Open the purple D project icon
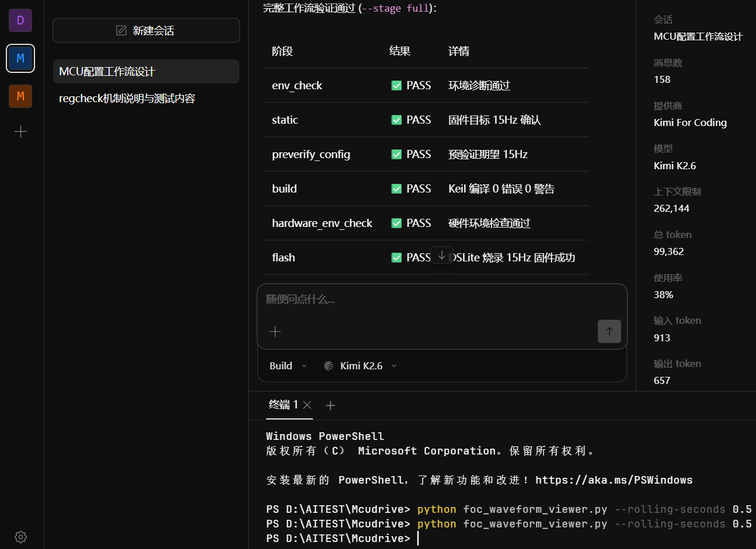 (x=20, y=20)
